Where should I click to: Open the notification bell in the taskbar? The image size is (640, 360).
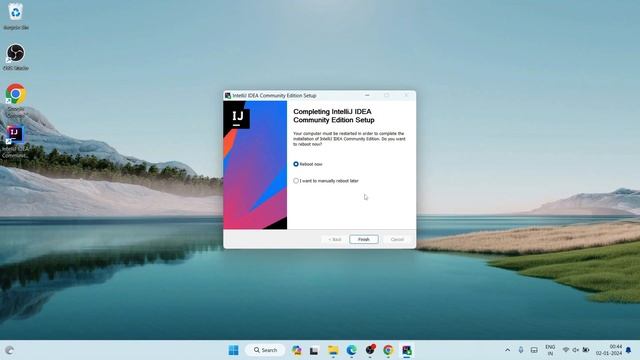[x=629, y=350]
